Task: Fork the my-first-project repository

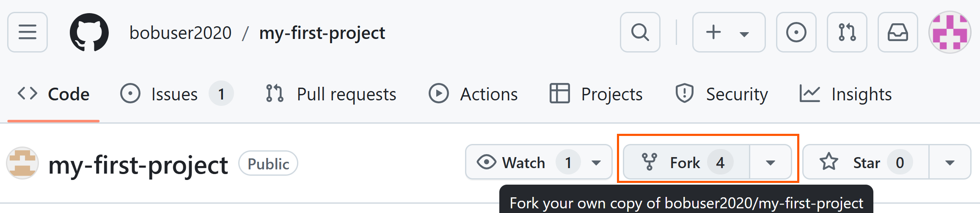Action: [x=686, y=163]
